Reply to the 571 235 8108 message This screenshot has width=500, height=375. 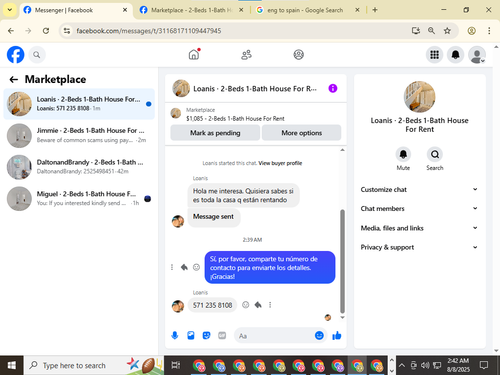coord(258,305)
